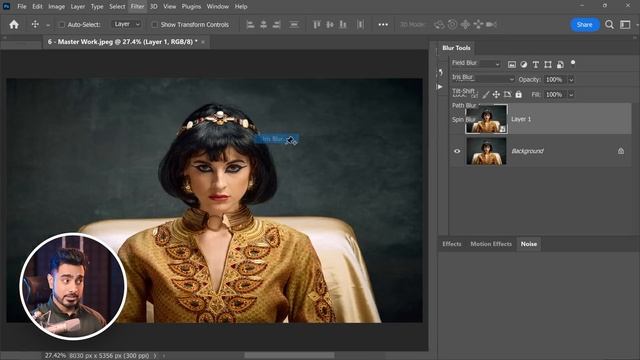Switch to the Motion Effects tab
The image size is (640, 360).
pos(491,244)
